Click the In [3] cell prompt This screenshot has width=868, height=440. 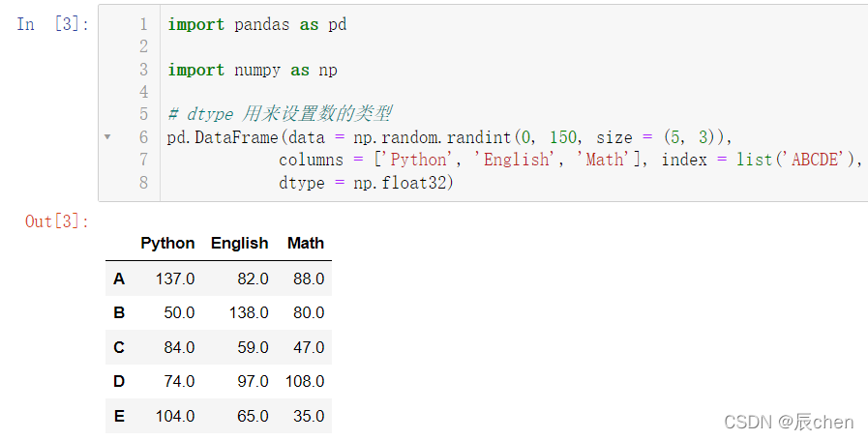[52, 24]
